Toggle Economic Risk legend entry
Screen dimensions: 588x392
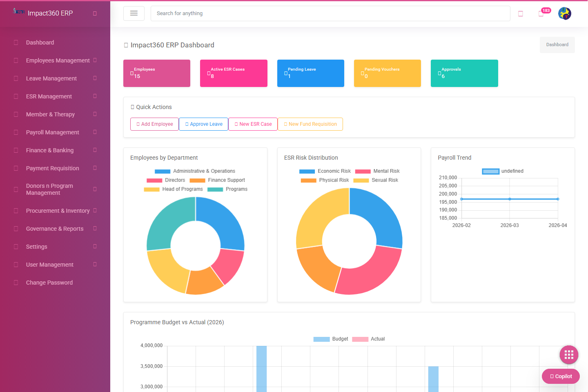click(325, 171)
